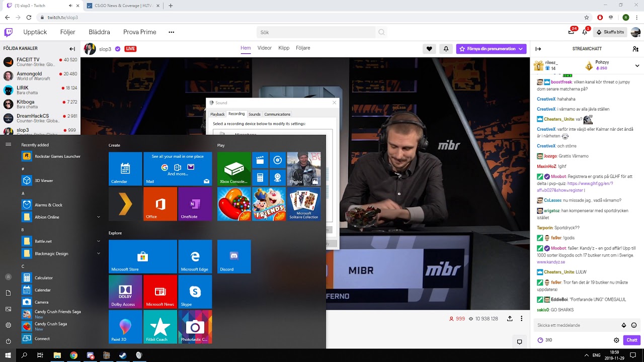Open Microsoft Solitaire Collection tile
Viewport: 644px width, 362px height.
point(304,204)
